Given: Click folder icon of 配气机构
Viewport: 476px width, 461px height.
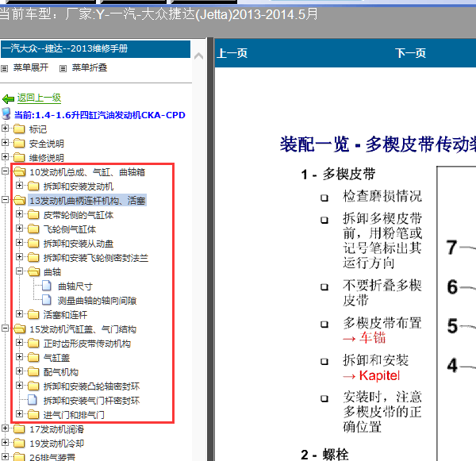Looking at the screenshot, I should (33, 371).
